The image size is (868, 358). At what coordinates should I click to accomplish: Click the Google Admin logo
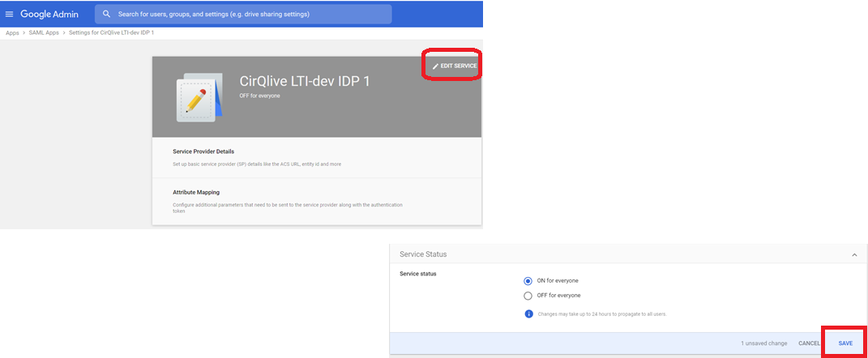pyautogui.click(x=49, y=14)
